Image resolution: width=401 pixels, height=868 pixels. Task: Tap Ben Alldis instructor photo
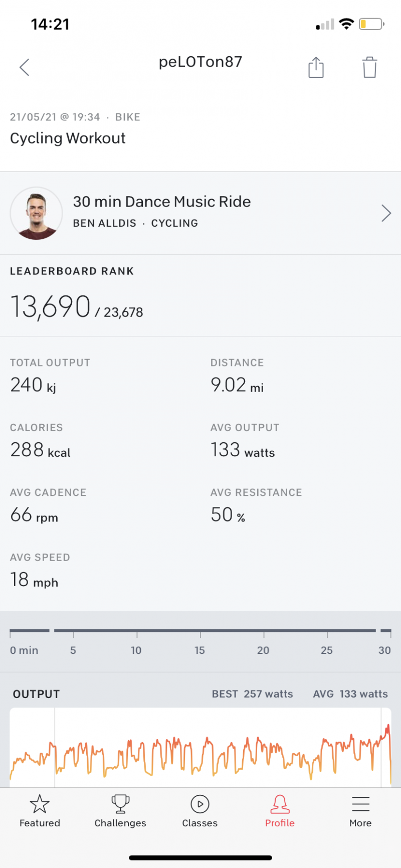[36, 213]
